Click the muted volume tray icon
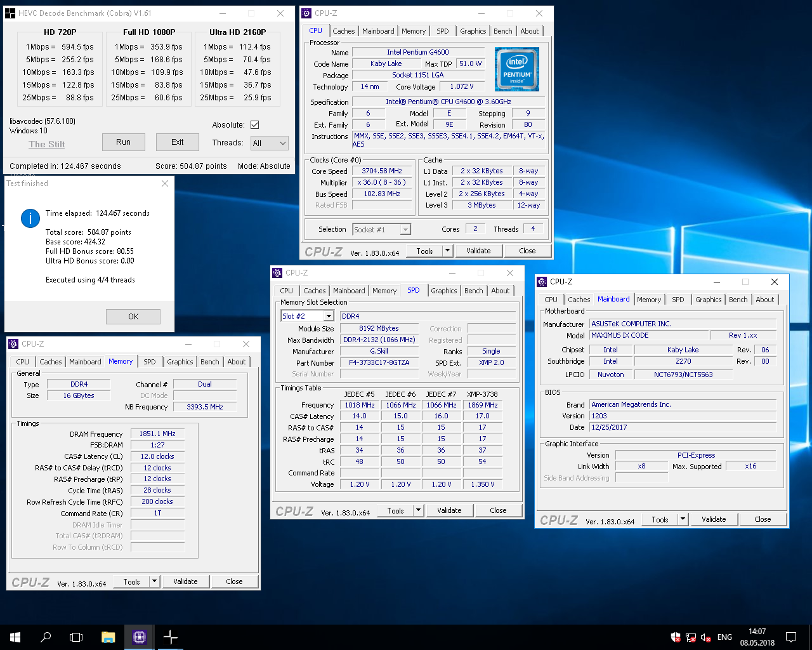 tap(705, 637)
